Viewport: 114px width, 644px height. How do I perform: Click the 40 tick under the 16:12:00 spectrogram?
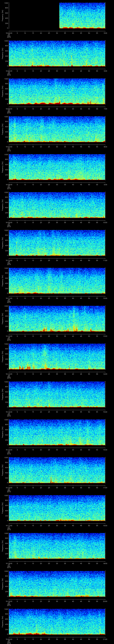(x=73, y=336)
